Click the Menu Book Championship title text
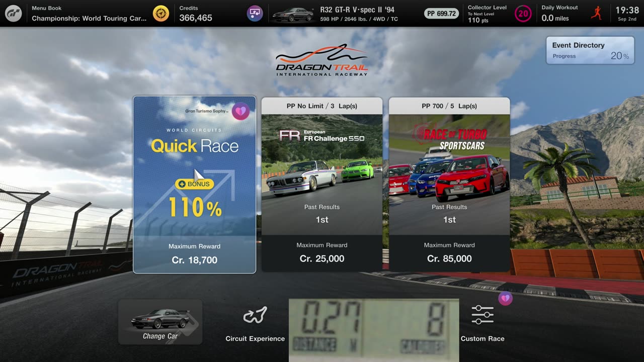644x362 pixels. (x=89, y=18)
